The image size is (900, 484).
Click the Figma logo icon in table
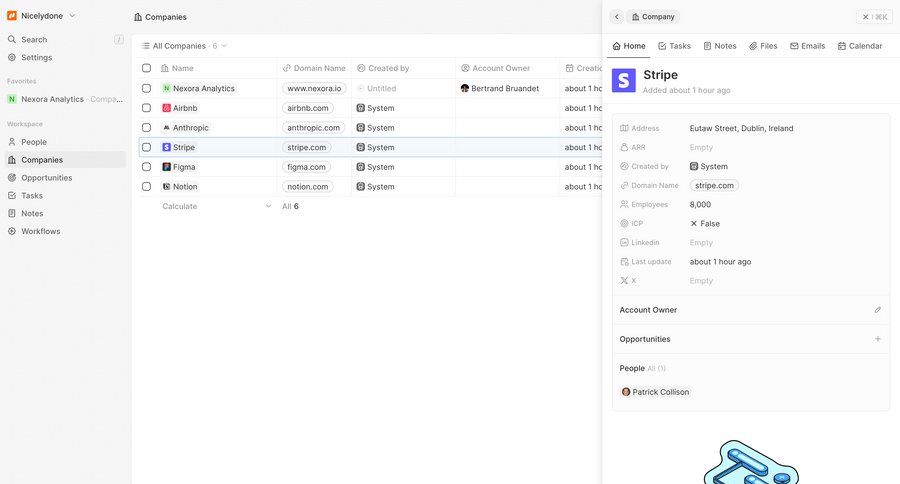click(166, 167)
